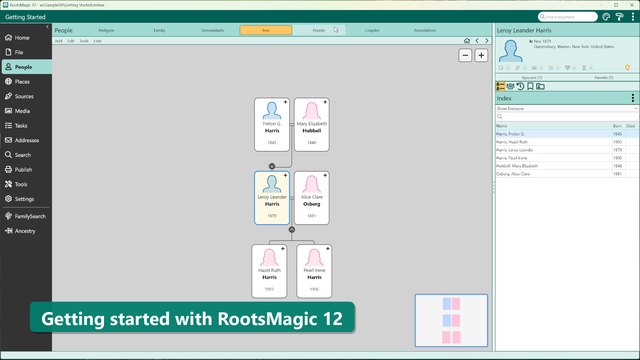Open the Edit menu
The height and width of the screenshot is (360, 640).
point(71,41)
